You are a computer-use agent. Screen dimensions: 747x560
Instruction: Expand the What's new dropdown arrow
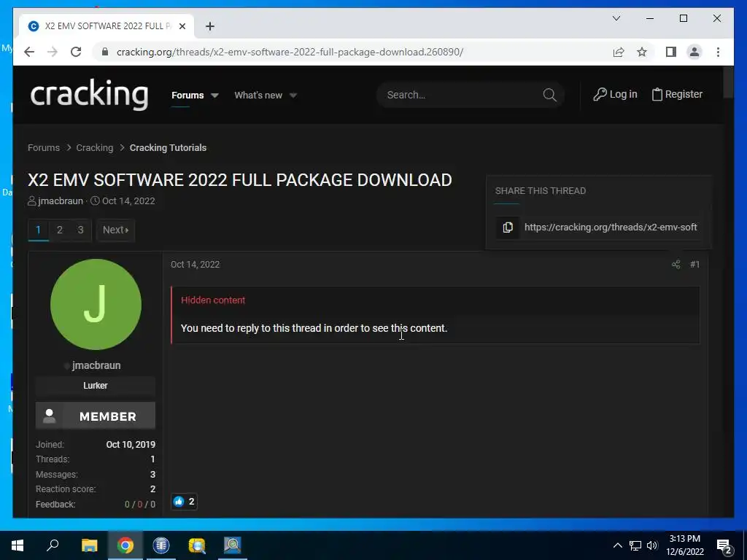293,96
